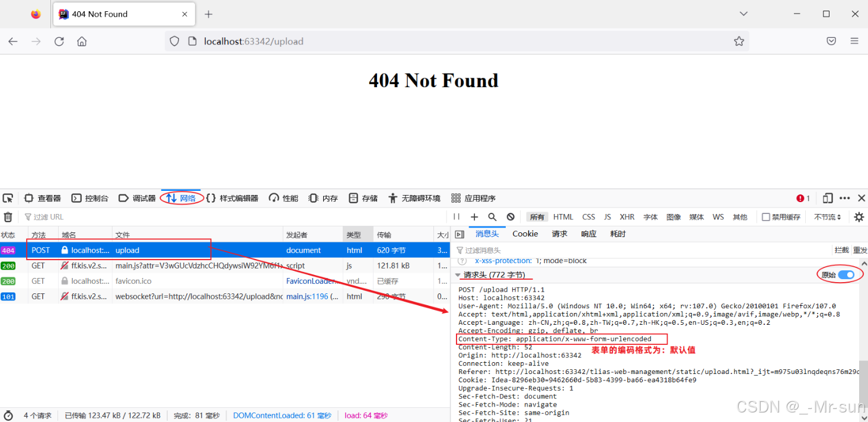Open the Accessibility tab

[x=414, y=198]
